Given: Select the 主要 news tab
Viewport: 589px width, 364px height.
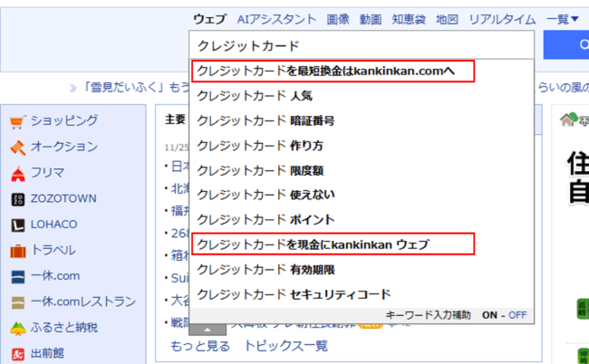Looking at the screenshot, I should 176,120.
